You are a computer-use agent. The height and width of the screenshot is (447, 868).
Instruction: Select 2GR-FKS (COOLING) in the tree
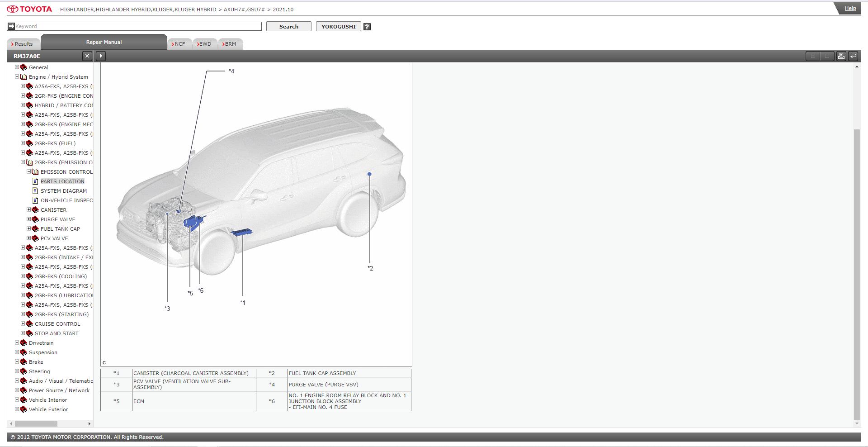[61, 276]
